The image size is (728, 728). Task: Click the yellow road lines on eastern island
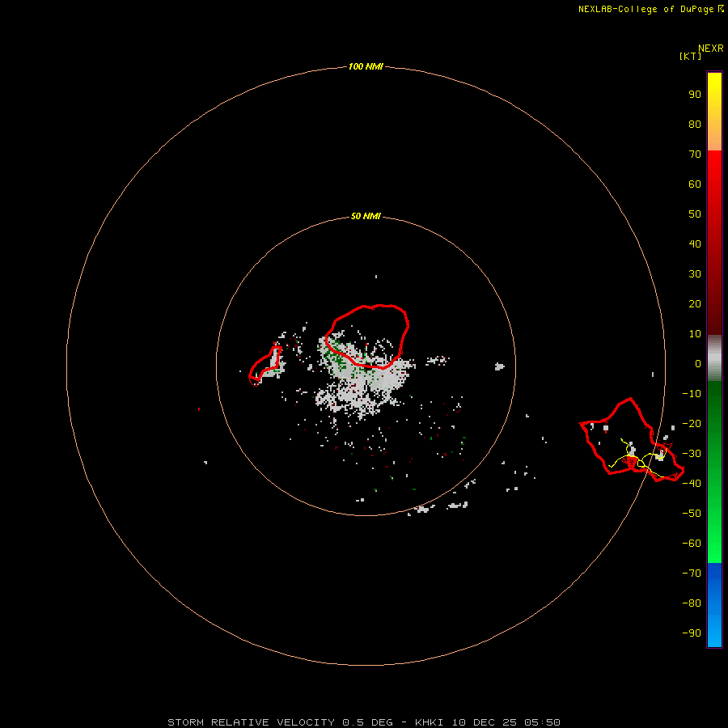[640, 457]
